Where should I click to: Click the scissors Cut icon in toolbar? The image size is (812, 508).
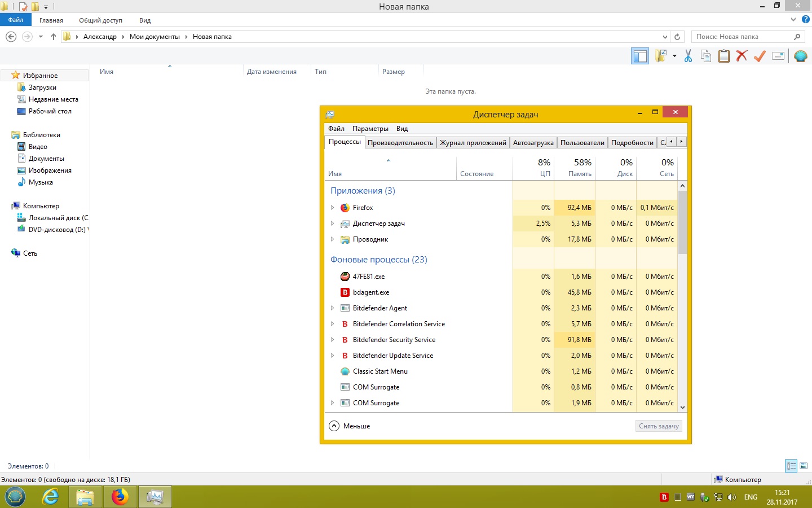(x=688, y=56)
